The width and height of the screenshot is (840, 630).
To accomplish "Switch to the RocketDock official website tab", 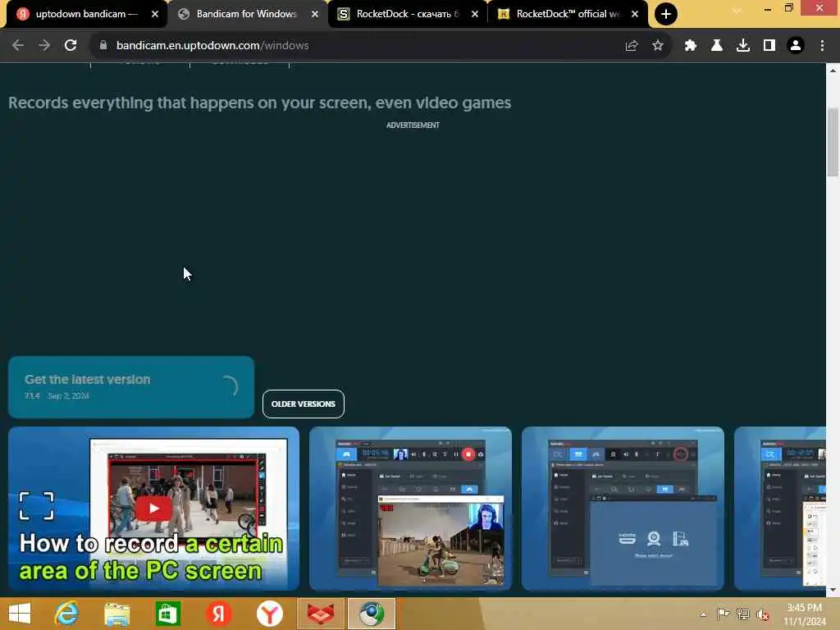I will 566,14.
